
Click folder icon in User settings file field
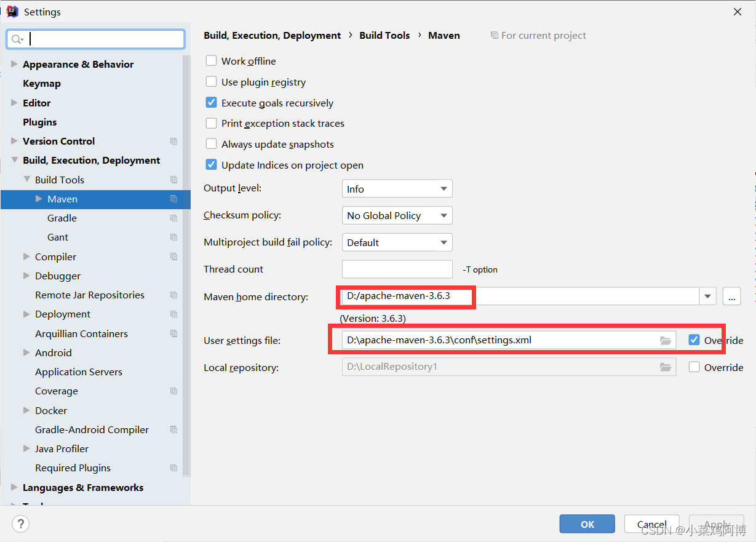(x=666, y=340)
